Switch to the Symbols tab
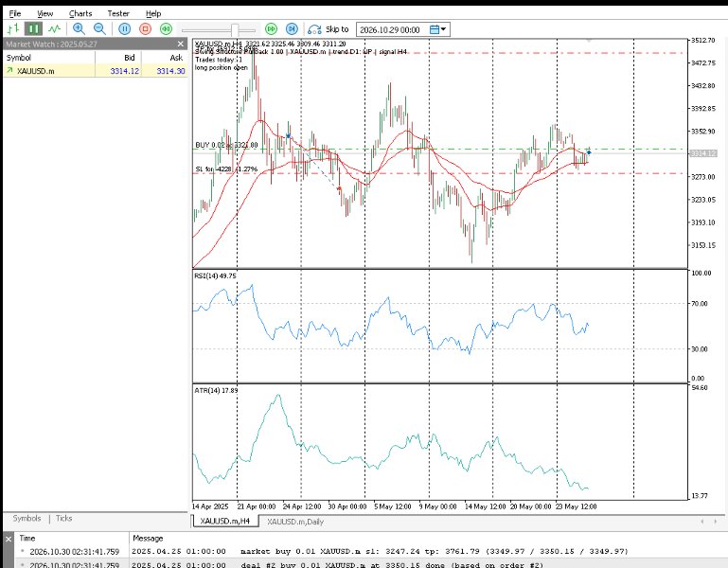 tap(27, 519)
